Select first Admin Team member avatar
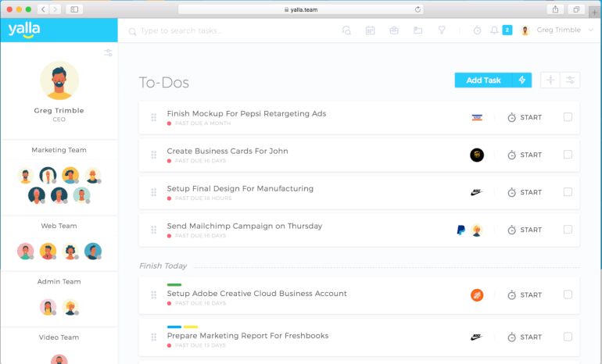 coord(48,307)
